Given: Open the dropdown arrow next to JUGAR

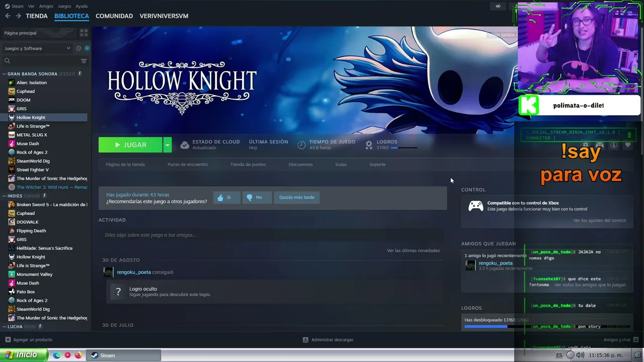Looking at the screenshot, I should (x=167, y=145).
